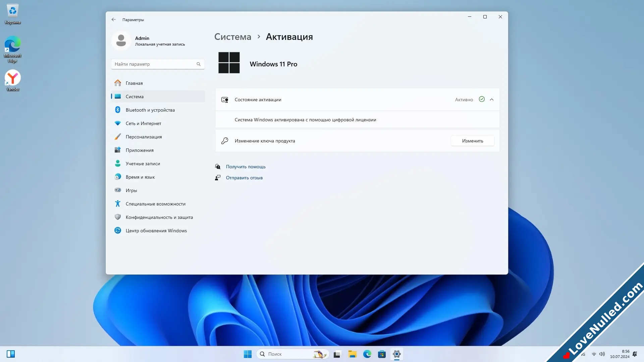Open the Главная section
The width and height of the screenshot is (644, 362).
[158, 83]
